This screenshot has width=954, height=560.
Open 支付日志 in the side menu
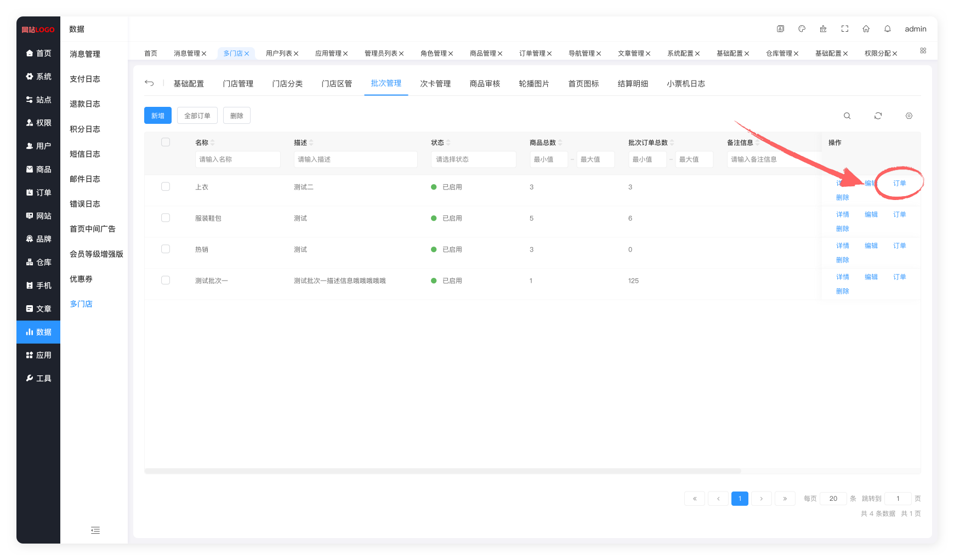coord(85,79)
